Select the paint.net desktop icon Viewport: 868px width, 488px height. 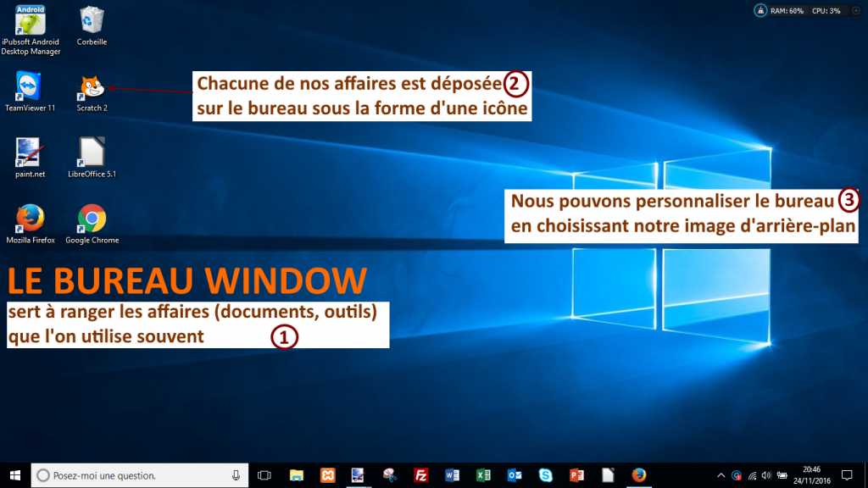tap(30, 158)
